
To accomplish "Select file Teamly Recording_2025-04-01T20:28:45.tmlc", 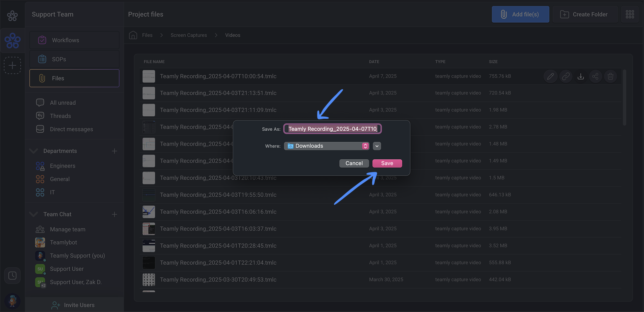I will click(218, 246).
